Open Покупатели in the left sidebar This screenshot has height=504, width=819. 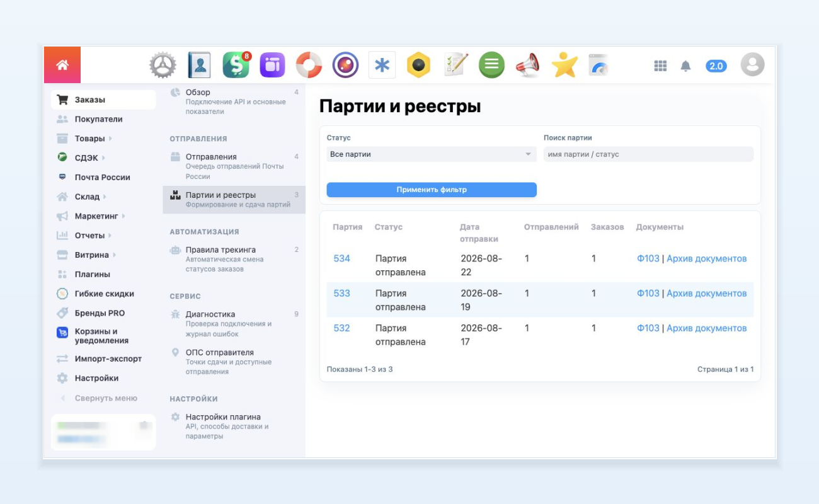98,119
